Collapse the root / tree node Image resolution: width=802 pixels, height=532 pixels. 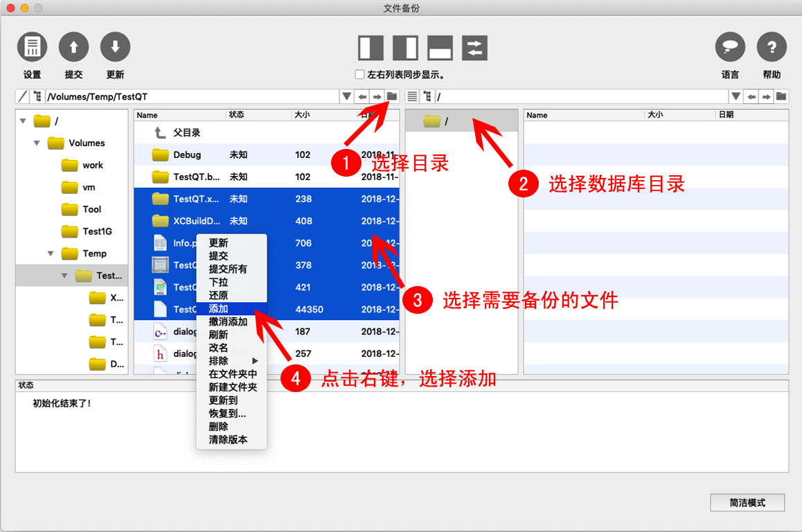23,121
